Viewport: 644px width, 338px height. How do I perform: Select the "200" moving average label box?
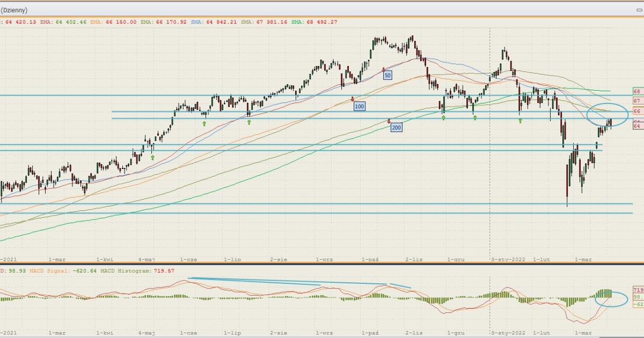[396, 128]
